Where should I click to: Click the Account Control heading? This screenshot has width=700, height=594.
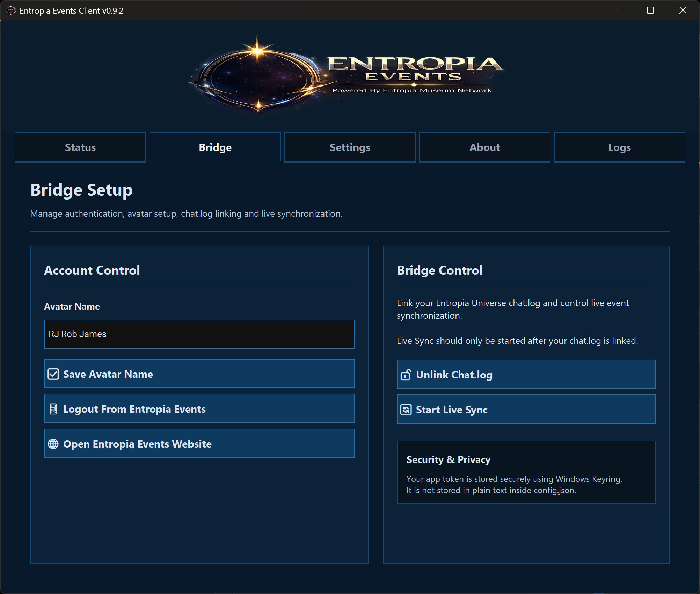point(92,270)
